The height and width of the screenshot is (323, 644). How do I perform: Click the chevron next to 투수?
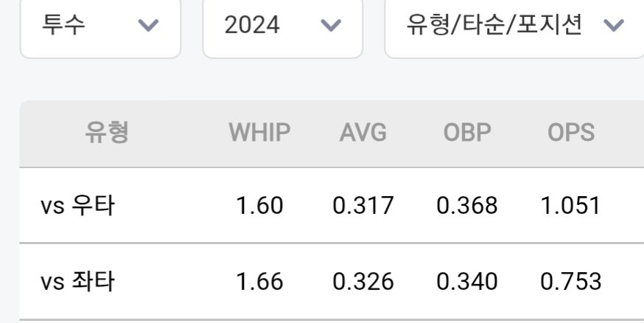click(x=148, y=26)
